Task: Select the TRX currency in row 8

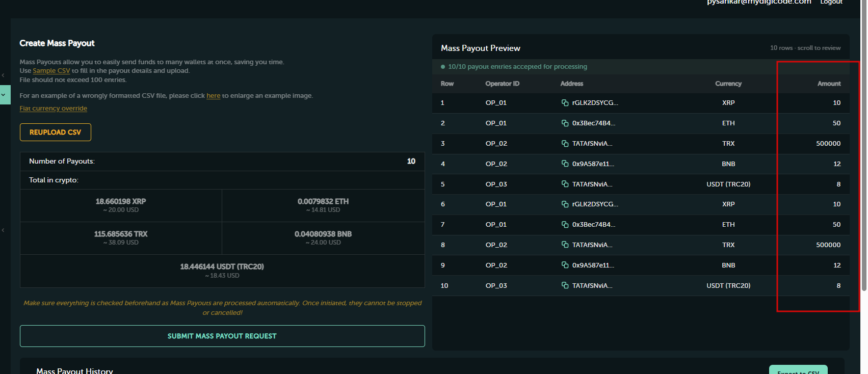Action: [728, 245]
